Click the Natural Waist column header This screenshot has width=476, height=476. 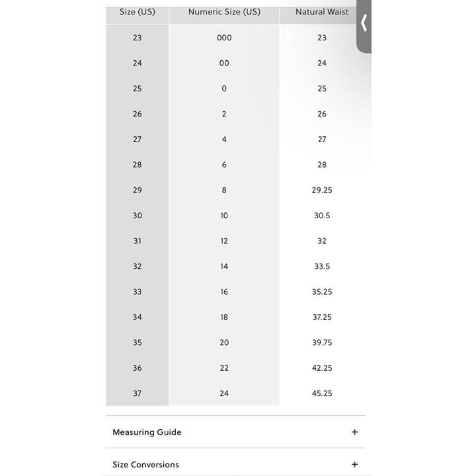coord(322,12)
